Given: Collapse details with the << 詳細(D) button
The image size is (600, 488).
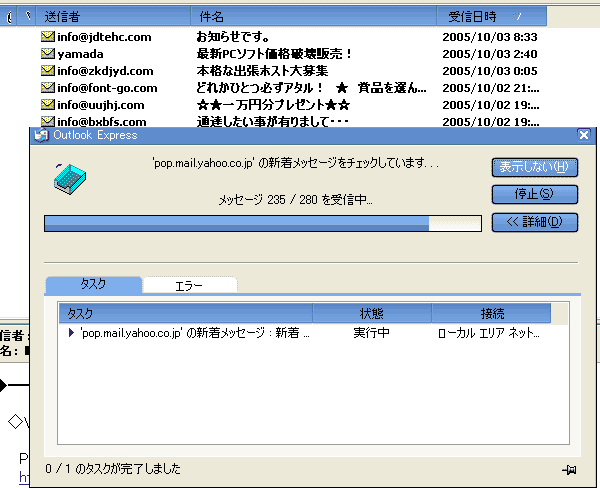Looking at the screenshot, I should pos(535,222).
